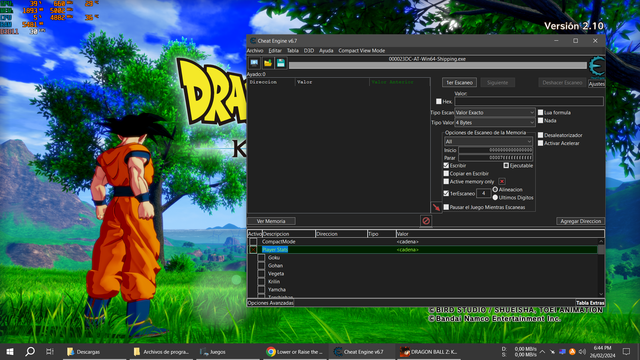Click the Compact View Mode menu
The width and height of the screenshot is (640, 360).
[362, 51]
